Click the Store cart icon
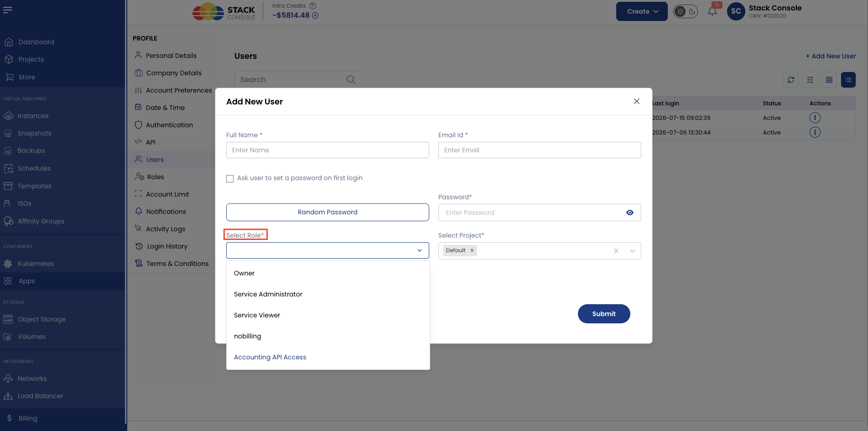 click(x=9, y=77)
